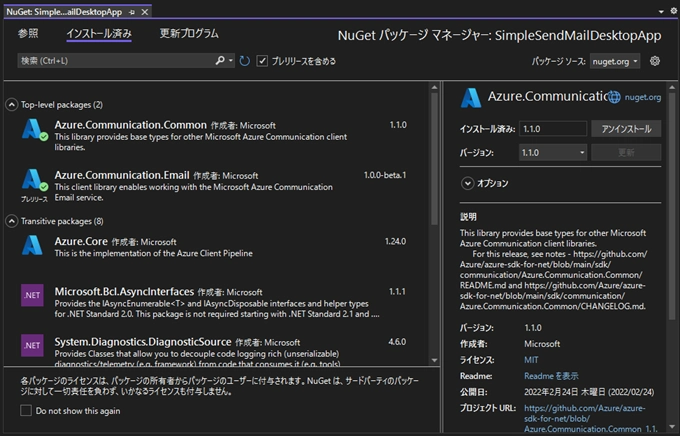
Task: Click the installed version 1.1.0 field
Action: pyautogui.click(x=553, y=129)
